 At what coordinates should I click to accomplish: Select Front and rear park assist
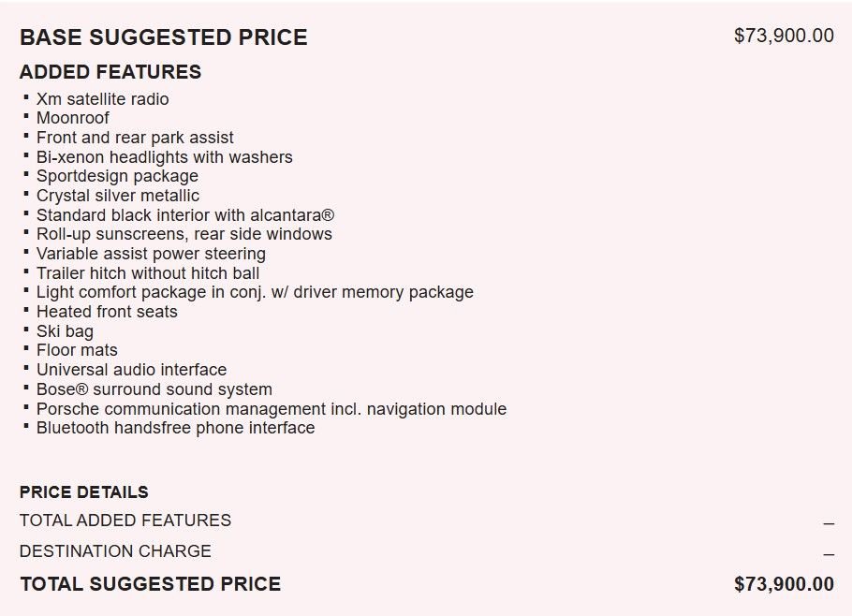(135, 138)
